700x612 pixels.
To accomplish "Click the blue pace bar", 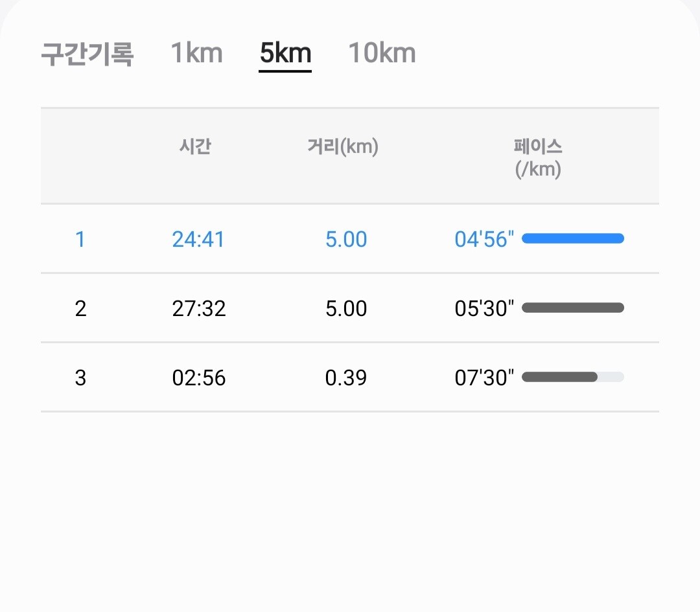I will pos(572,238).
